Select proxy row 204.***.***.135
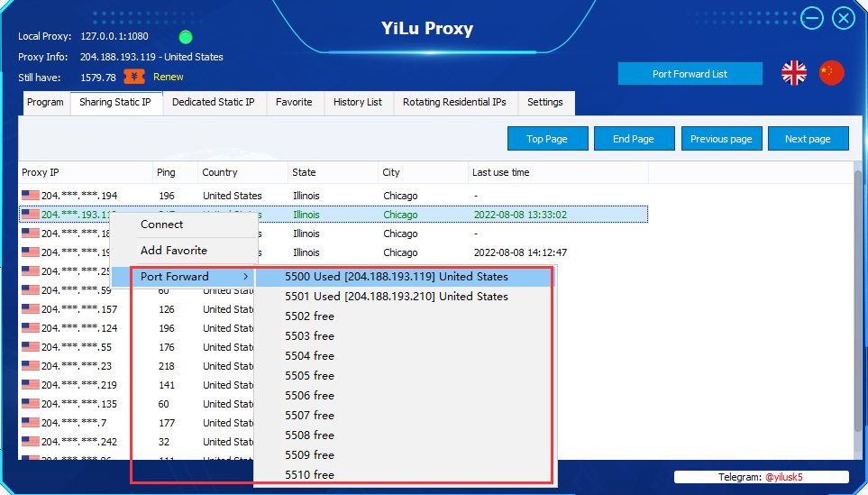Image resolution: width=868 pixels, height=495 pixels. pos(136,404)
